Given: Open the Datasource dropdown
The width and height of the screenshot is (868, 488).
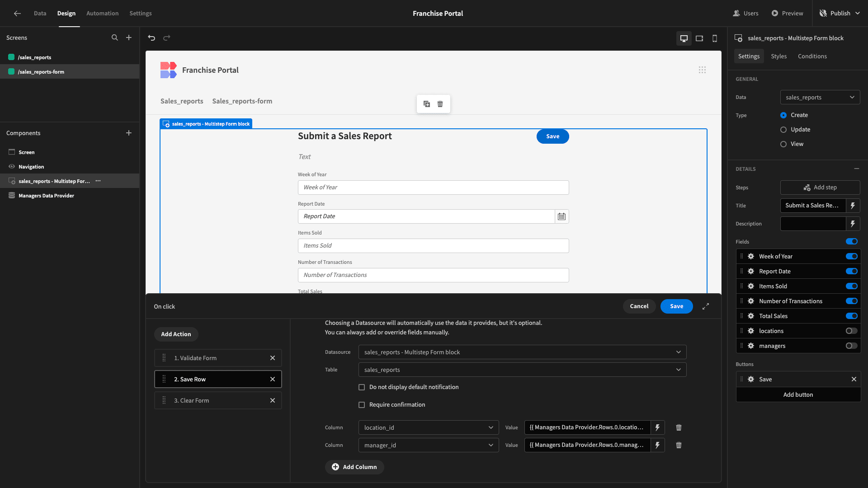Looking at the screenshot, I should tap(522, 352).
